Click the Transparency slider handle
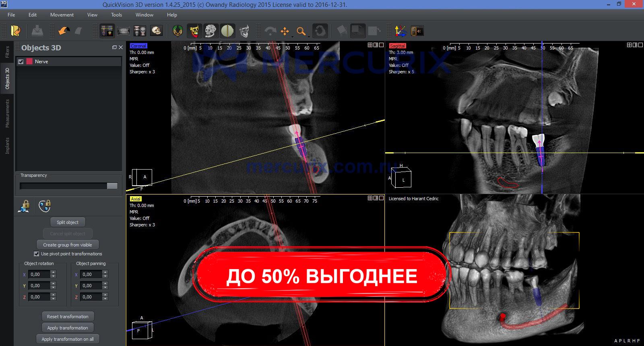 point(112,186)
